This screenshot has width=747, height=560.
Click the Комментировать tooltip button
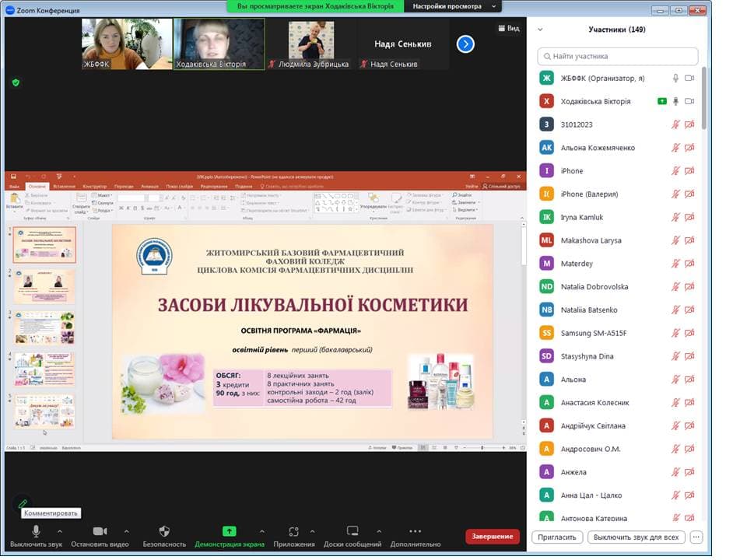[x=51, y=513]
